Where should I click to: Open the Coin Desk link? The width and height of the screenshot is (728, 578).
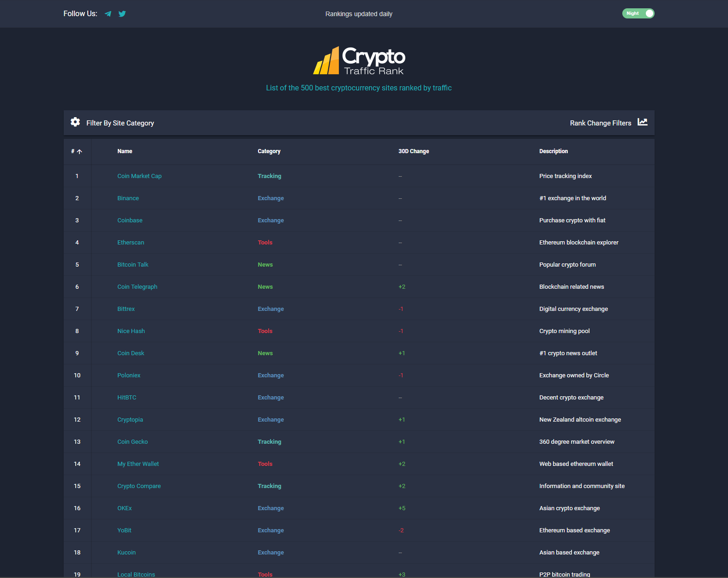click(131, 353)
